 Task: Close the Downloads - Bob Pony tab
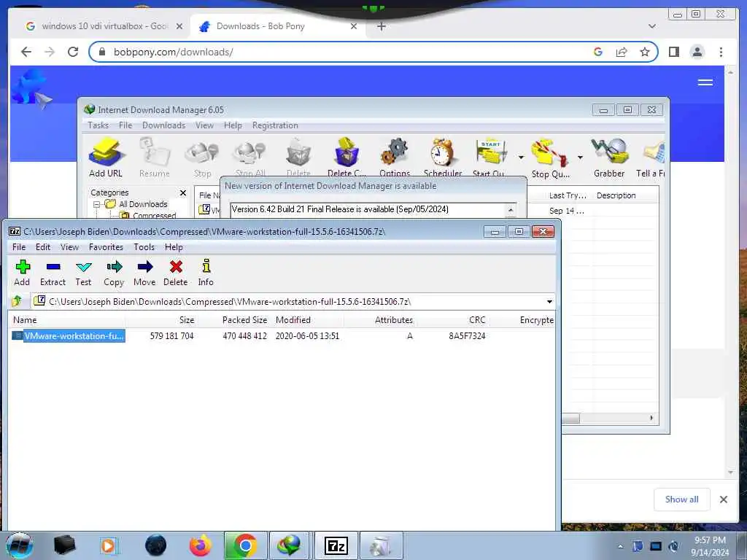354,26
